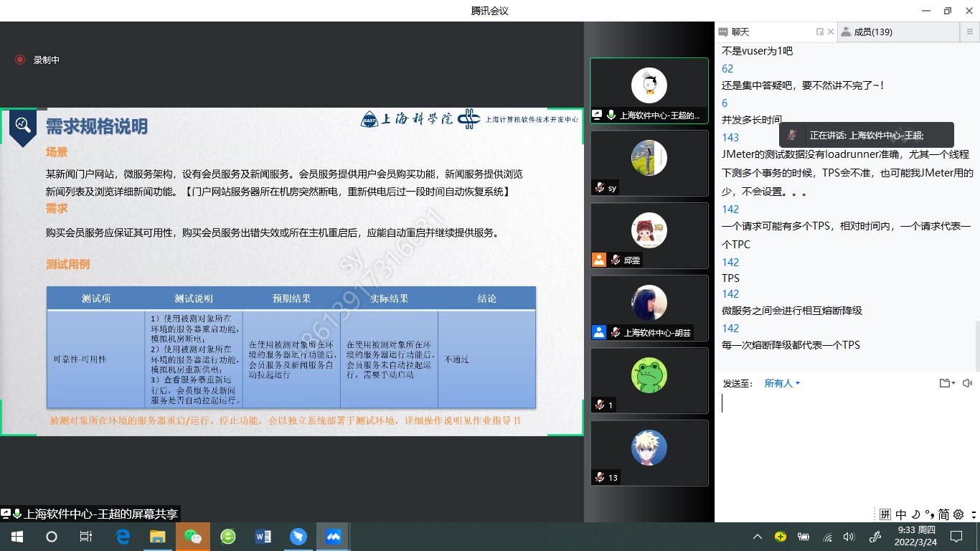Open Cortana search circle on taskbar
The image size is (980, 551).
52,537
